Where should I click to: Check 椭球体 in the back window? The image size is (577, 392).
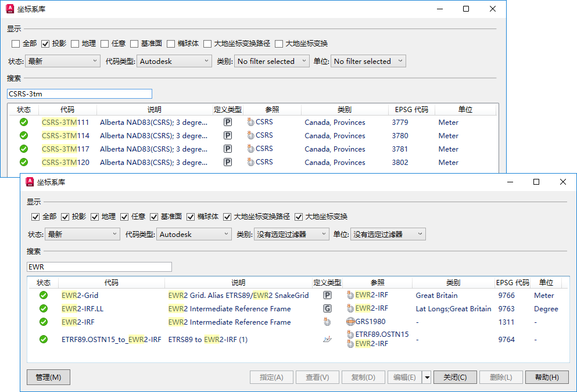pyautogui.click(x=171, y=44)
